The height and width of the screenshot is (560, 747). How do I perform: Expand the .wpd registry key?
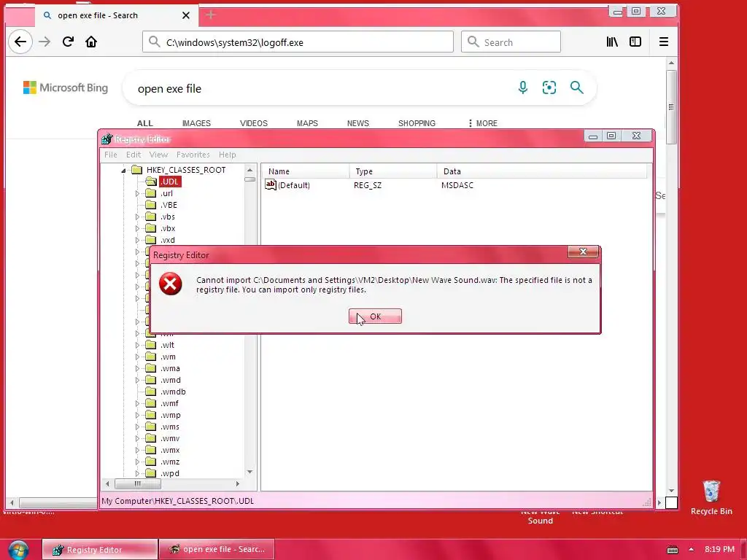click(137, 473)
